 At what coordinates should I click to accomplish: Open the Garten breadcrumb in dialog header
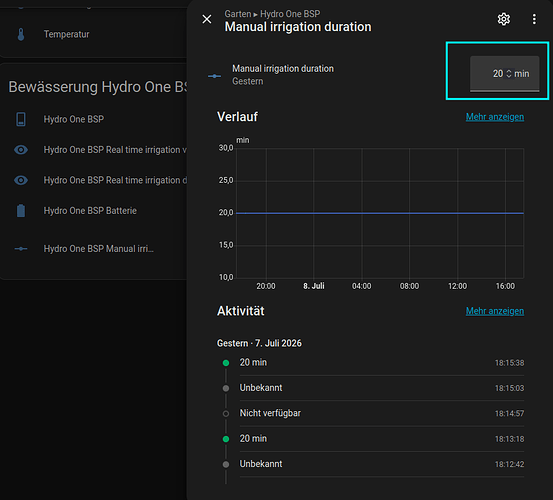238,14
